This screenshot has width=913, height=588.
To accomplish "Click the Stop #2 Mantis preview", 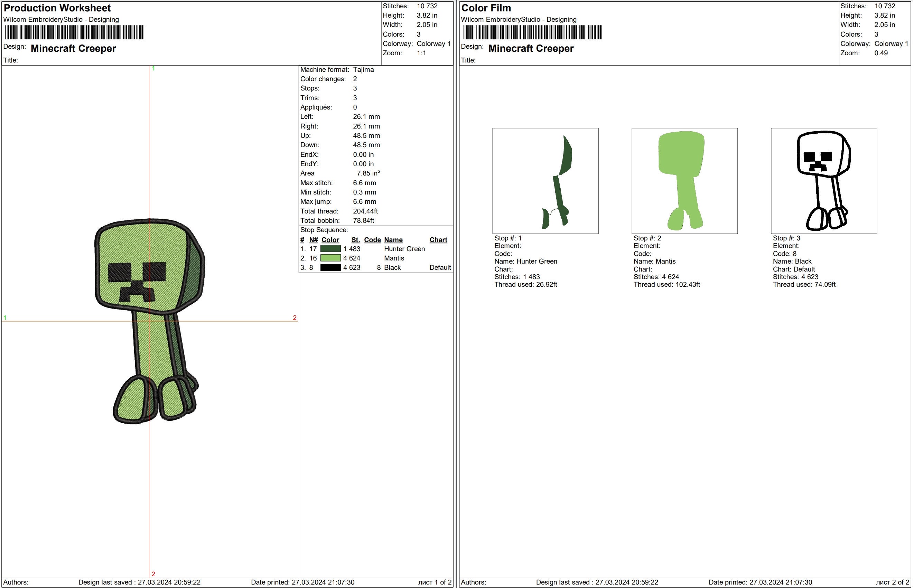I will point(685,182).
